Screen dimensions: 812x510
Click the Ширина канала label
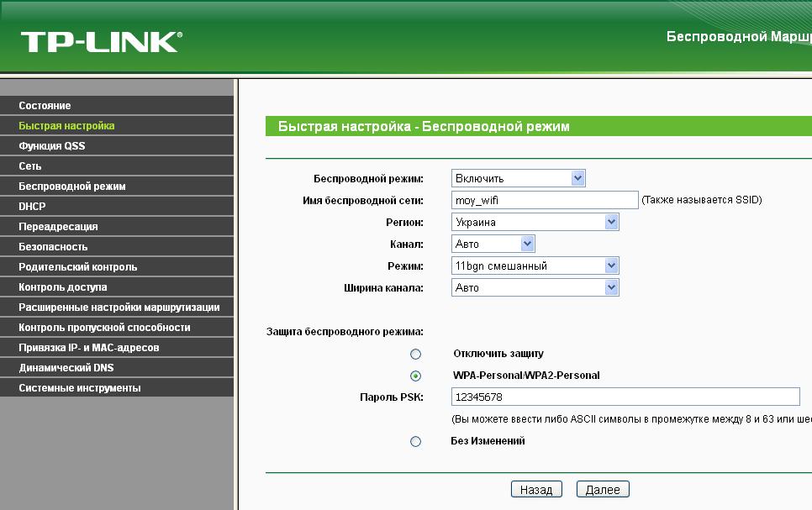click(x=384, y=288)
